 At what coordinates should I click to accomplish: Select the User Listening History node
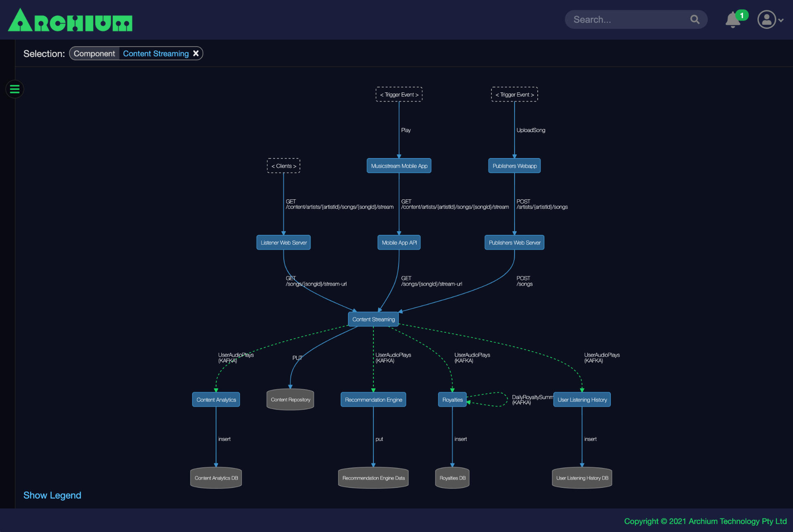click(x=582, y=399)
